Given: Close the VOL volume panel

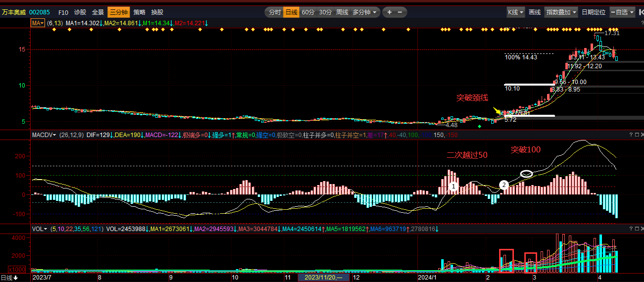Looking at the screenshot, I should pos(642,229).
